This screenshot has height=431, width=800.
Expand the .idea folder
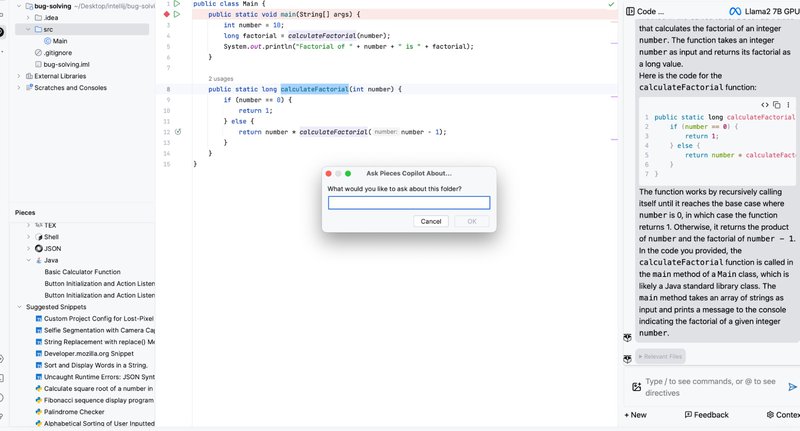28,17
